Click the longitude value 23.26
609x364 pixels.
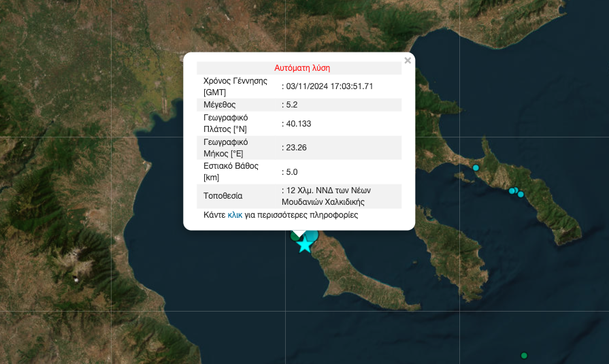[297, 148]
